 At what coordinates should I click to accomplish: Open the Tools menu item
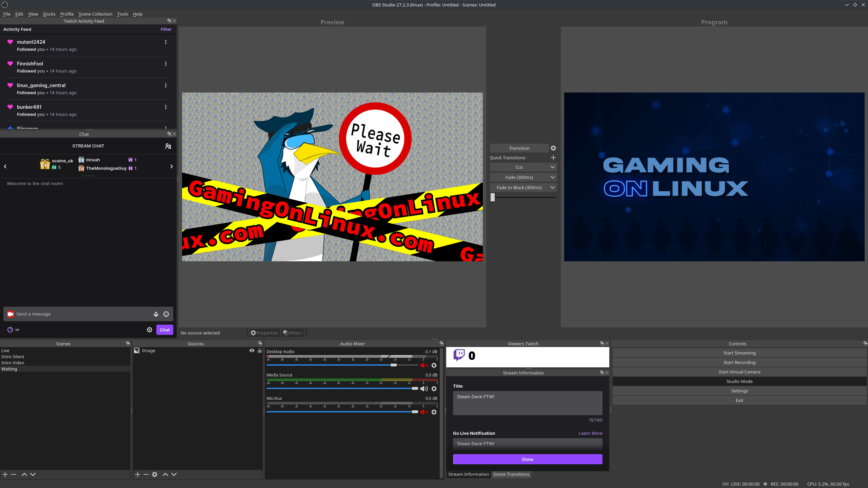[x=122, y=14]
